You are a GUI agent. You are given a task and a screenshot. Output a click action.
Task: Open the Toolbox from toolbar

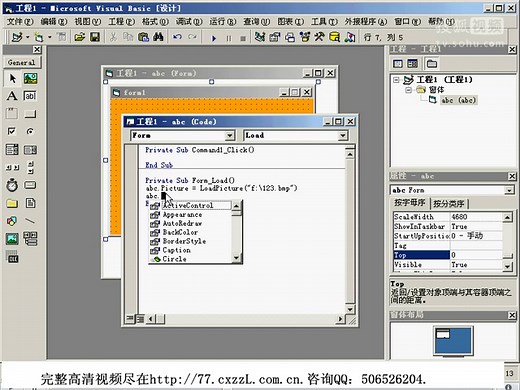pos(319,37)
